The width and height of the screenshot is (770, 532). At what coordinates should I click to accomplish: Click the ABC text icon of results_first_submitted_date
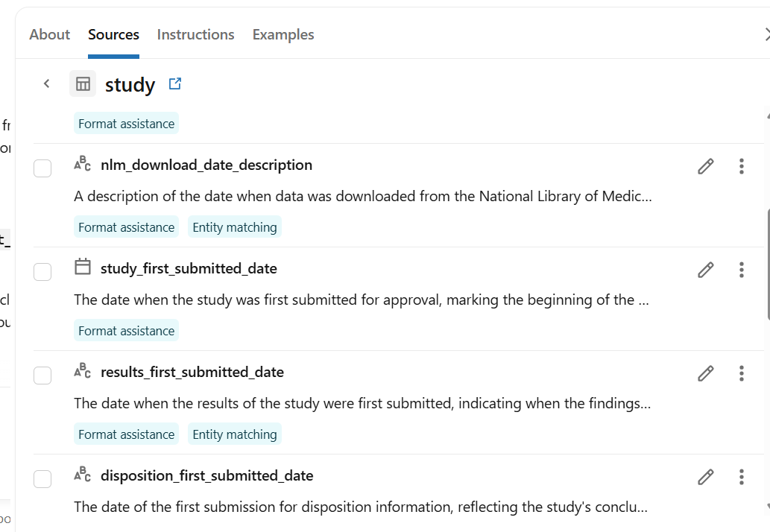[x=83, y=370]
